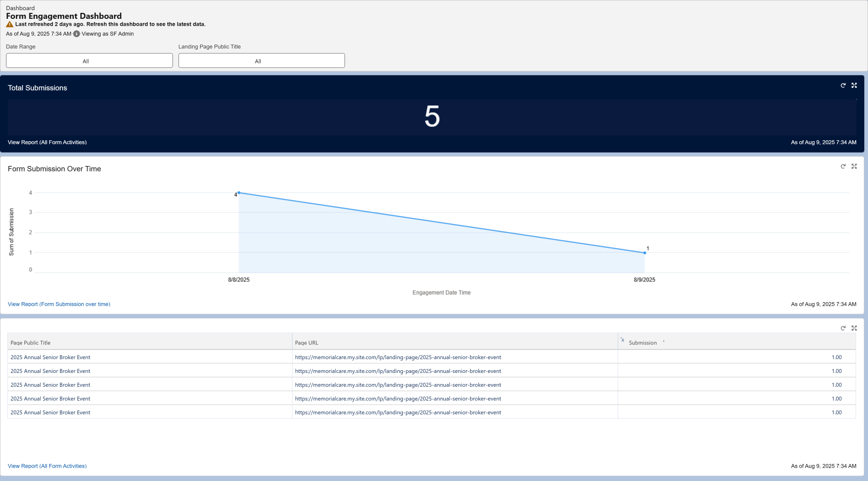Screen dimensions: 868x481
Task: Click the info icon beside Viewing as
Action: point(76,34)
